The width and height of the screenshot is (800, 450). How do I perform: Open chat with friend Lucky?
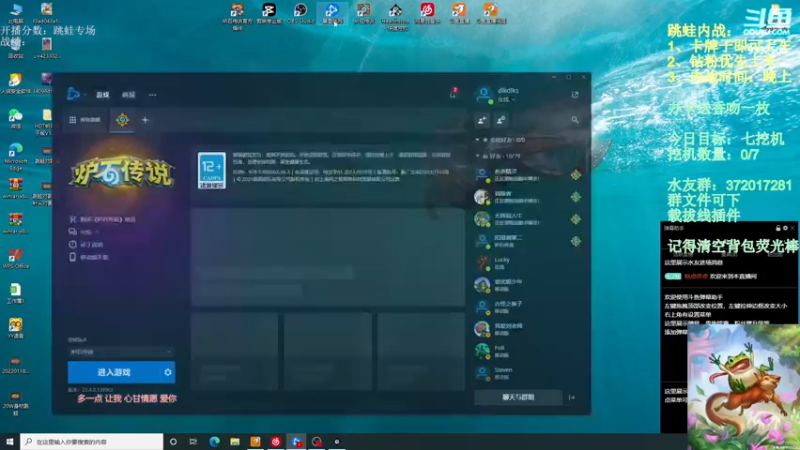[x=527, y=263]
